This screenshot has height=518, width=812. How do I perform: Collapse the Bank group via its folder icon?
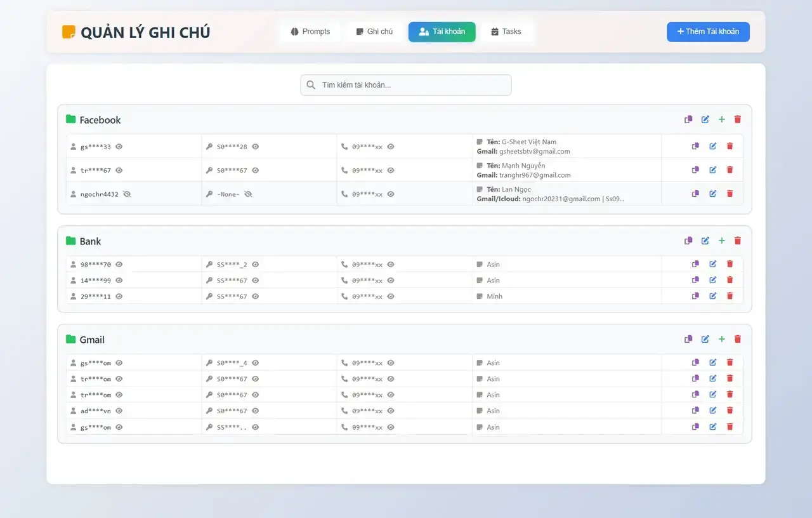click(x=70, y=241)
